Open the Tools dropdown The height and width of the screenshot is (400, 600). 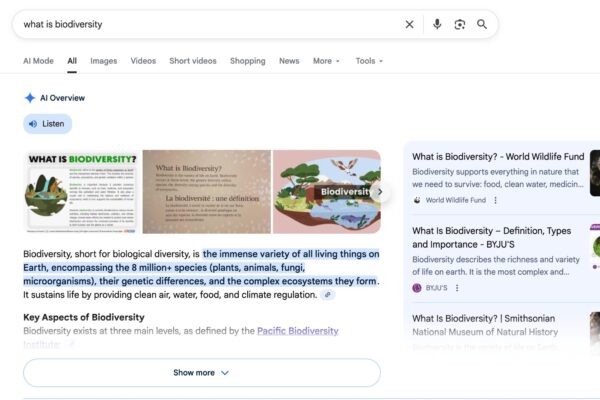(369, 61)
